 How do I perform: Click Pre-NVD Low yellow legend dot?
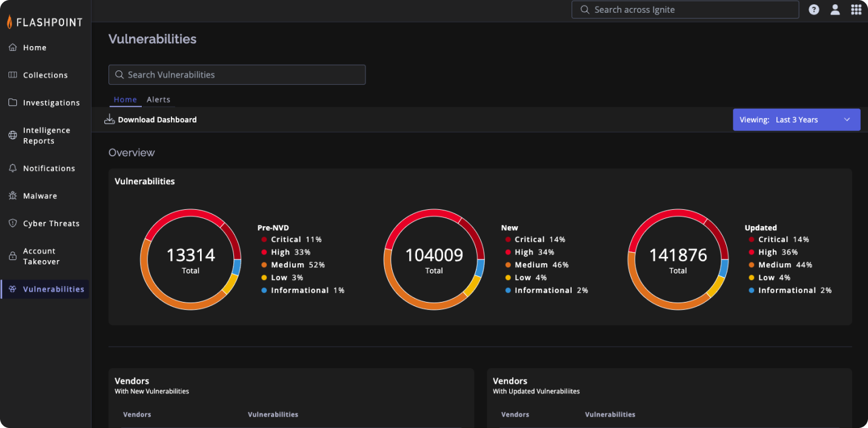(264, 278)
